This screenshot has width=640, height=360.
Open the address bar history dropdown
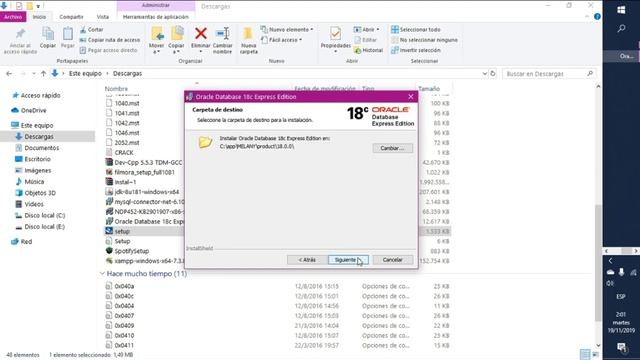pos(484,73)
